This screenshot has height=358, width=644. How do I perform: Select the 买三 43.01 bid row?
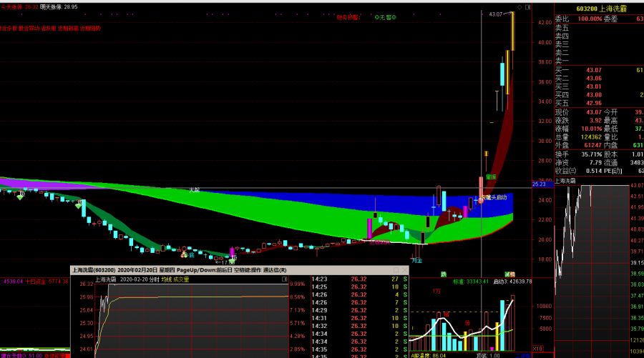coord(599,86)
